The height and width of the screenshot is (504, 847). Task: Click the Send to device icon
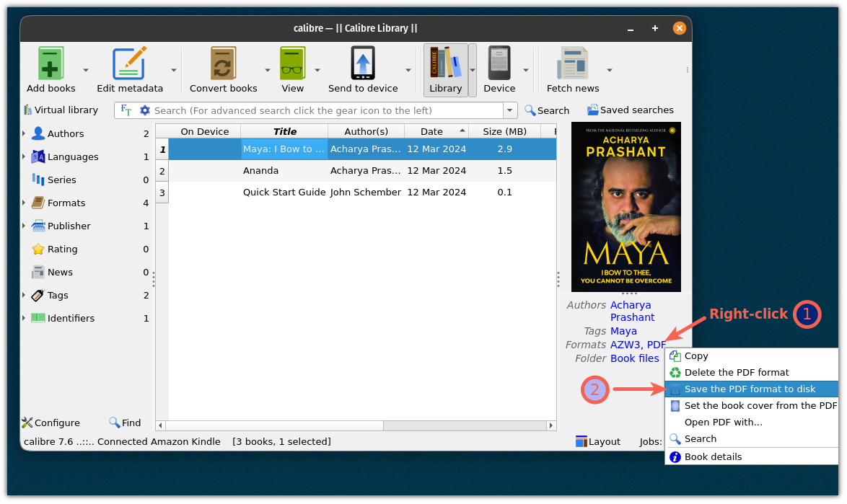tap(364, 64)
